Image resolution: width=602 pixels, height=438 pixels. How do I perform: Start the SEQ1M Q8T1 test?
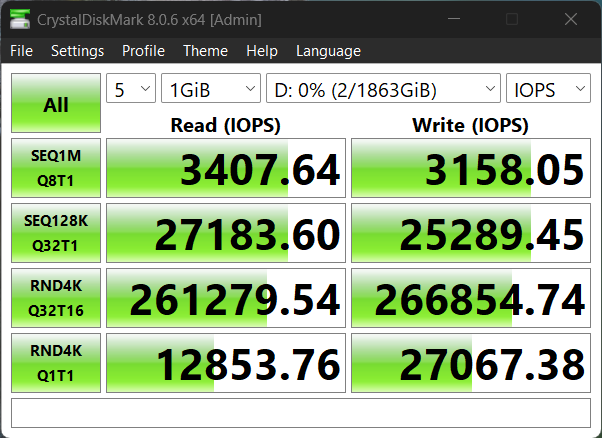56,169
